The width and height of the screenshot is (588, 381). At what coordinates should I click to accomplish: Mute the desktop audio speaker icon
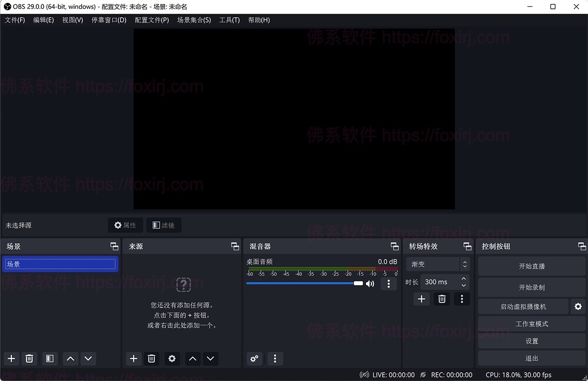(370, 283)
